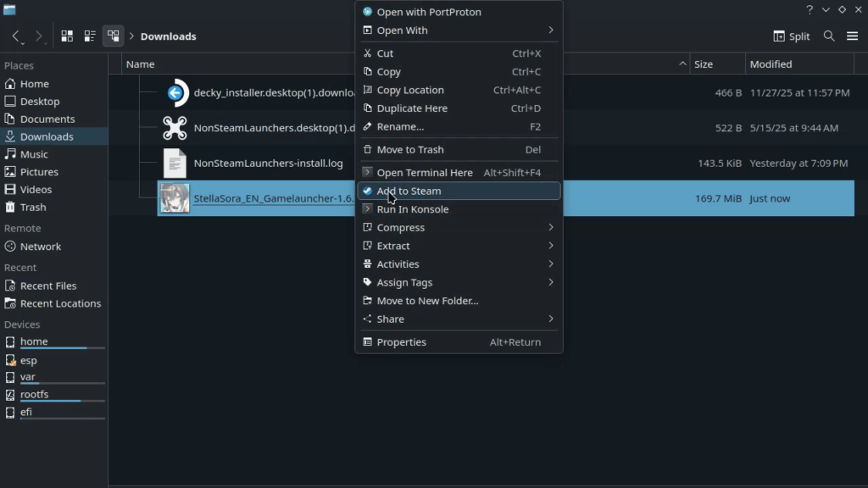868x488 pixels.
Task: Expand the Open With submenu
Action: coord(550,30)
